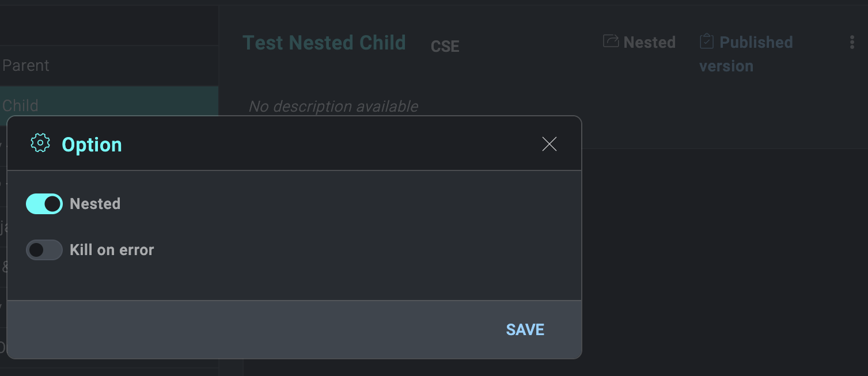Viewport: 868px width, 376px height.
Task: Click the Test Nested Child title
Action: point(324,42)
